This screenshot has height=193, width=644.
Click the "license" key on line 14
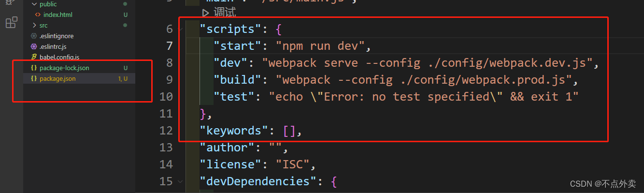point(231,164)
